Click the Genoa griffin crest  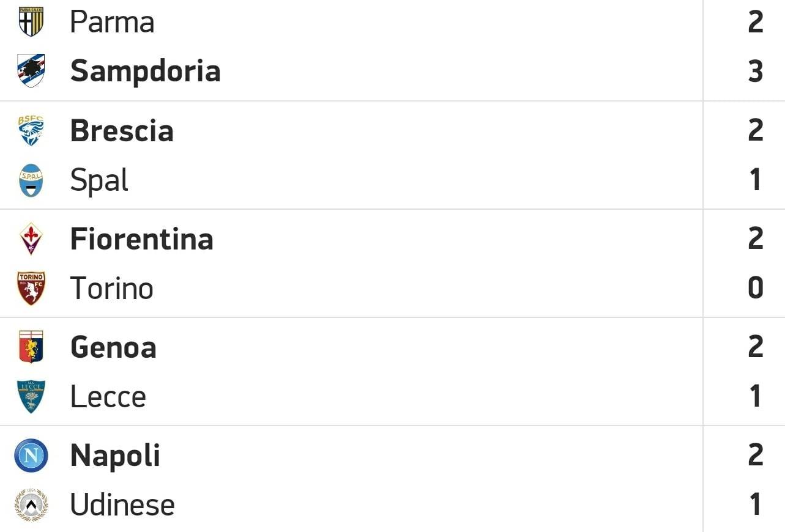pos(31,347)
